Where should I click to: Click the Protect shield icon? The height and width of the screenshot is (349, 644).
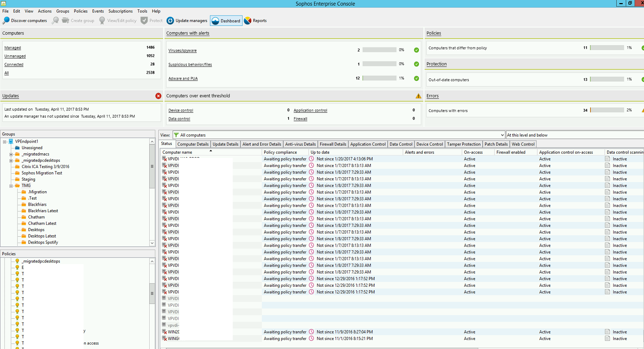pyautogui.click(x=144, y=20)
